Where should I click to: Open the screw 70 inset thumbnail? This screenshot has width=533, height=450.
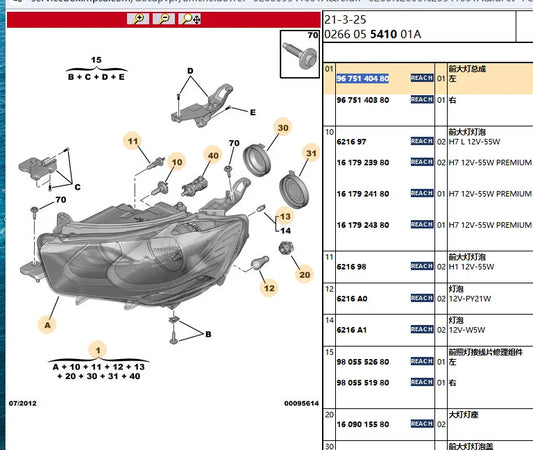[x=300, y=54]
